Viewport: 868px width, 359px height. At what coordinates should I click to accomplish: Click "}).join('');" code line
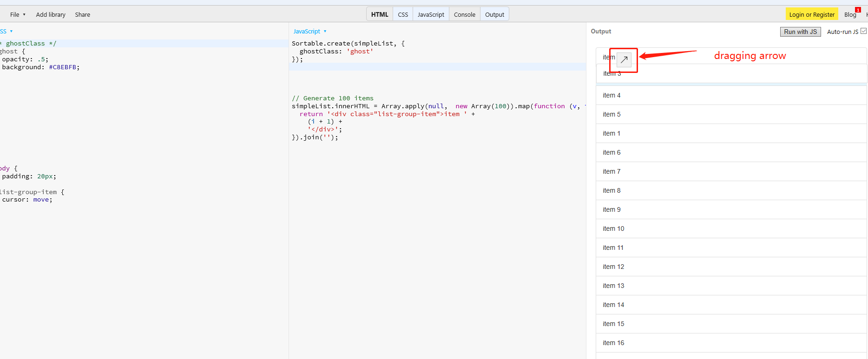(315, 137)
